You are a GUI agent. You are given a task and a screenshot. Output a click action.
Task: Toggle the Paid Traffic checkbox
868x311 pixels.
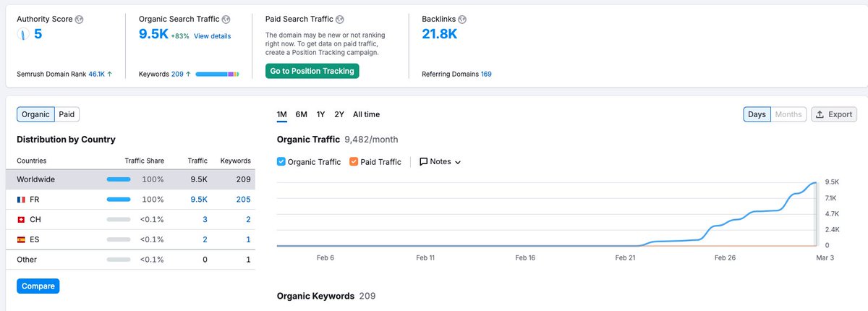coord(354,162)
